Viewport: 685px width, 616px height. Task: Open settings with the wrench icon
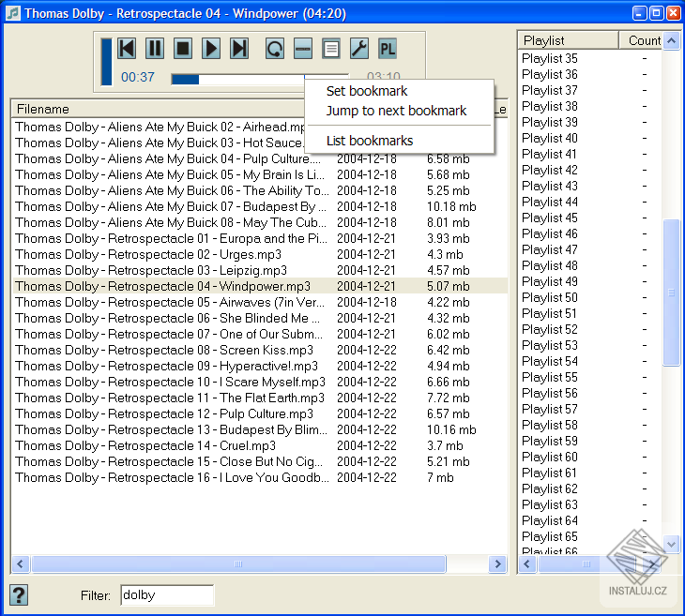(x=359, y=49)
